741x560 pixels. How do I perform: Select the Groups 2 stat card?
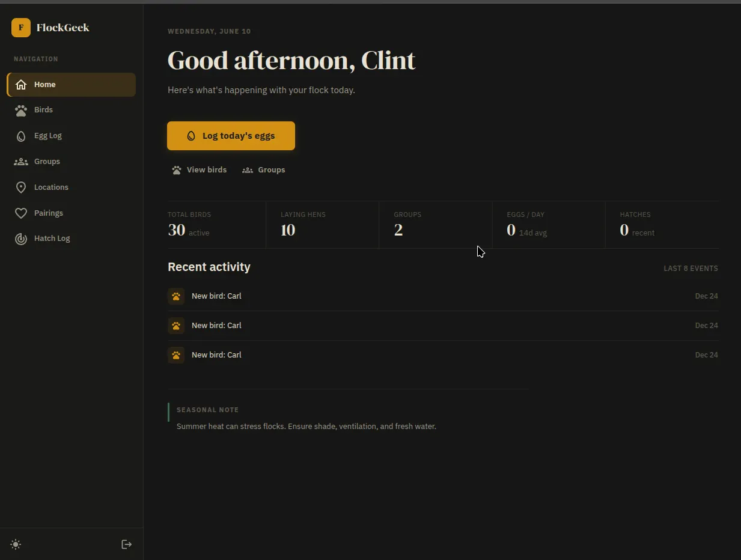435,225
